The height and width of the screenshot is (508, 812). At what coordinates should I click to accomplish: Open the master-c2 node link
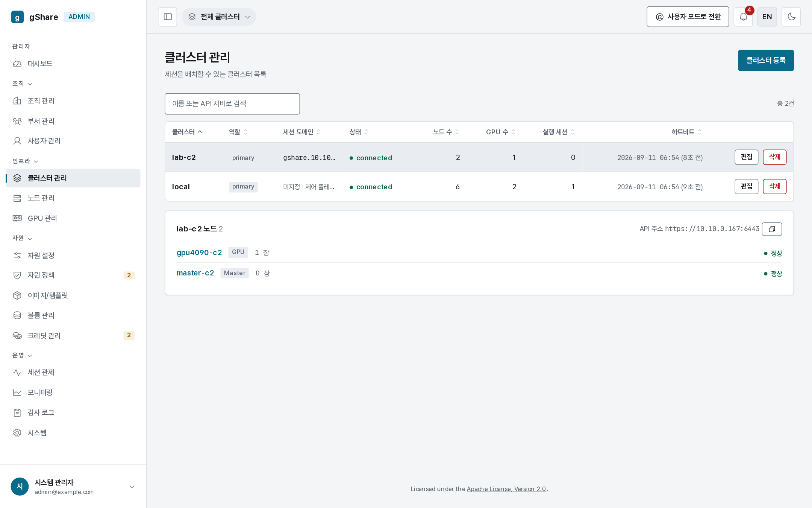tap(195, 273)
